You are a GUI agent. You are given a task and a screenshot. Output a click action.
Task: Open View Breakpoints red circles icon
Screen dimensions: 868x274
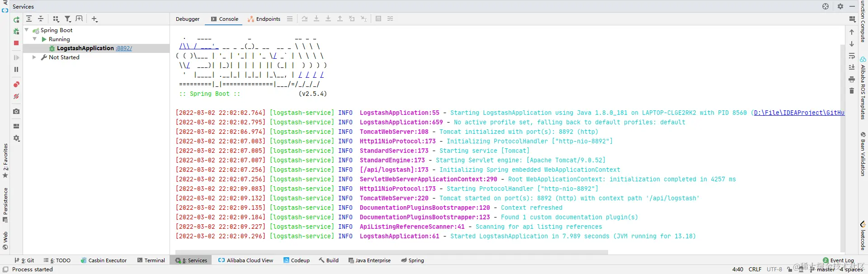tap(16, 85)
